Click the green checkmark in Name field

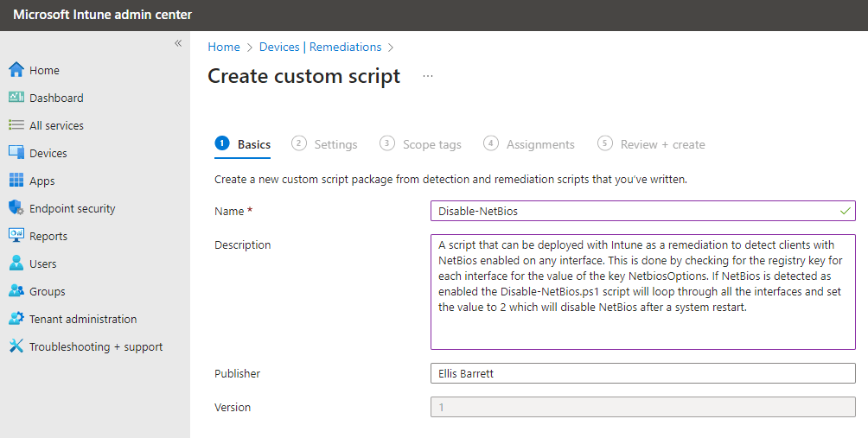click(x=845, y=211)
